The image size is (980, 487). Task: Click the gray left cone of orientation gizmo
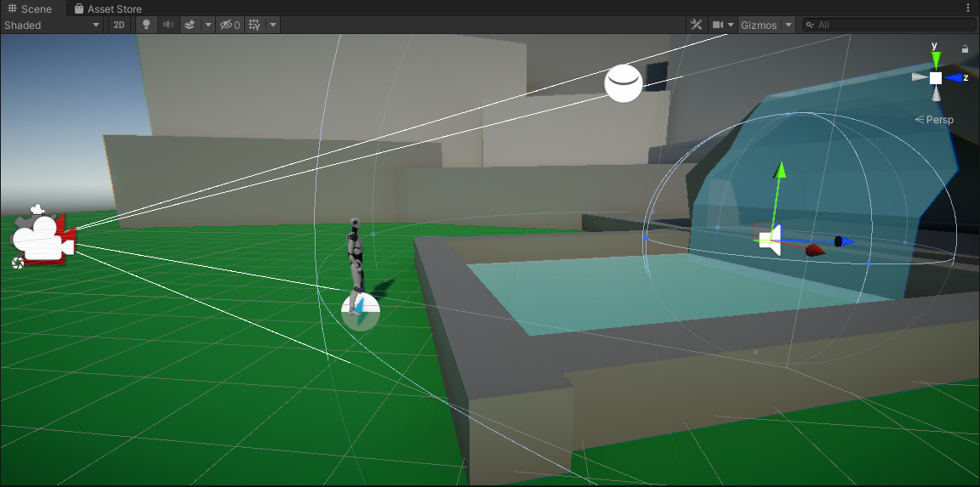[919, 77]
